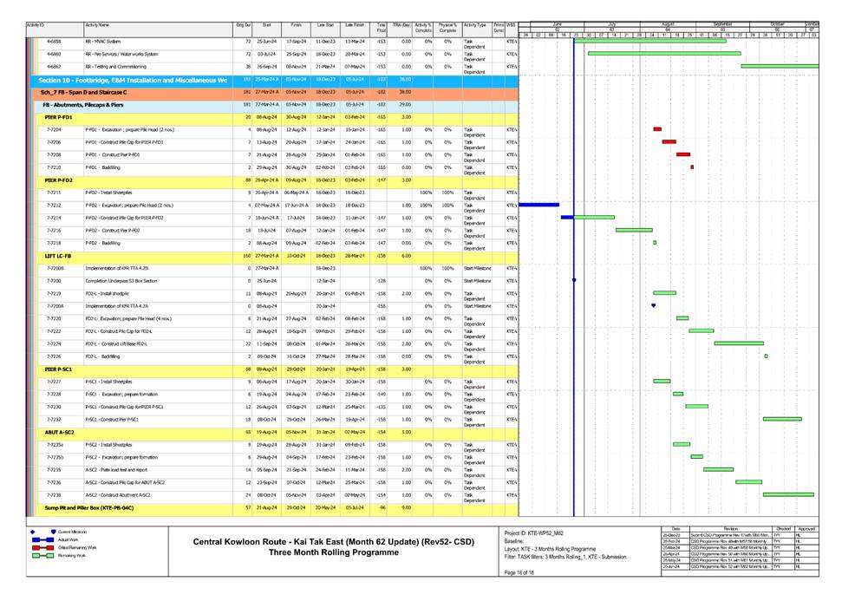The image size is (868, 614).
Task: Click the blue milestone diamond for FD2-L install shotpile
Action: [x=653, y=304]
